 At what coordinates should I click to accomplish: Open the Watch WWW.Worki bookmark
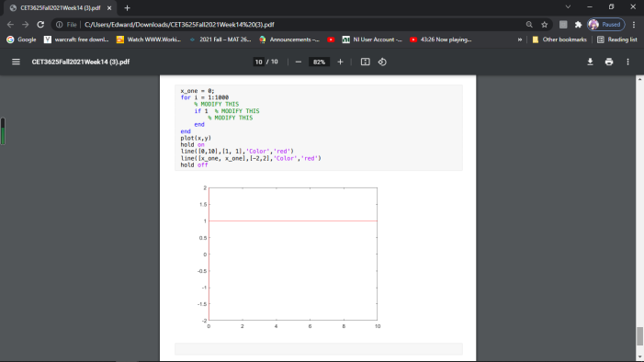(x=149, y=40)
